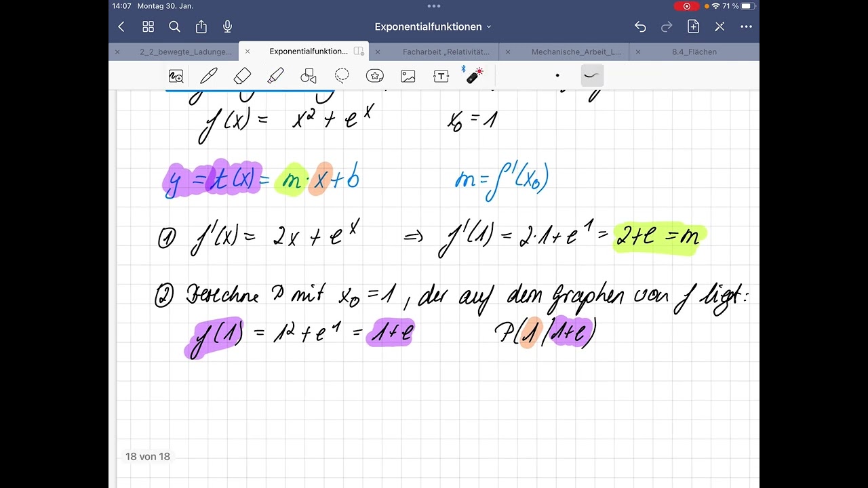Tap the split-view icon on Exponentialfunktion tab
868x488 pixels.
coord(359,52)
